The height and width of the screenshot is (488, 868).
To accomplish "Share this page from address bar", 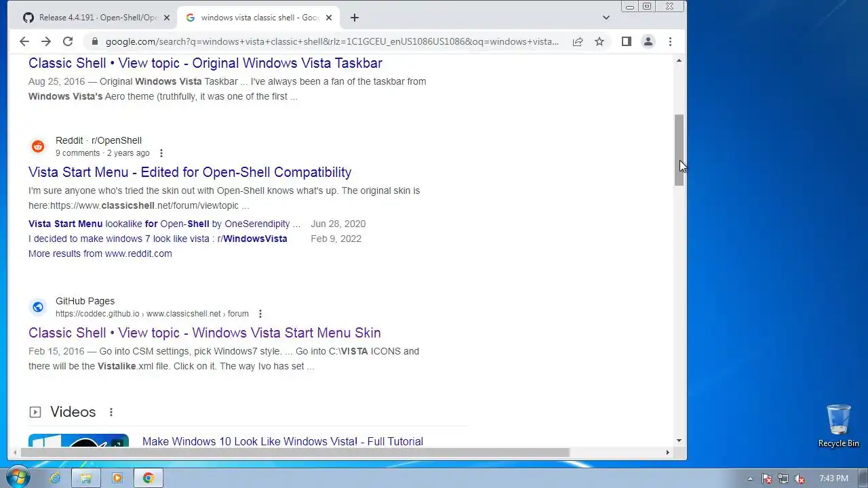I will coord(578,41).
